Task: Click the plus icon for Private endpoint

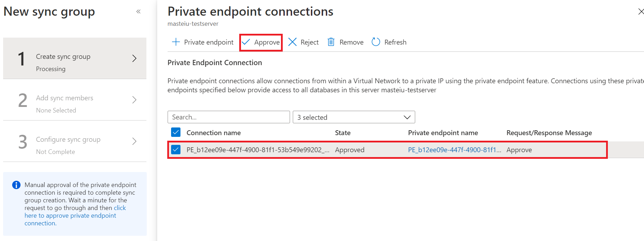Action: 176,42
